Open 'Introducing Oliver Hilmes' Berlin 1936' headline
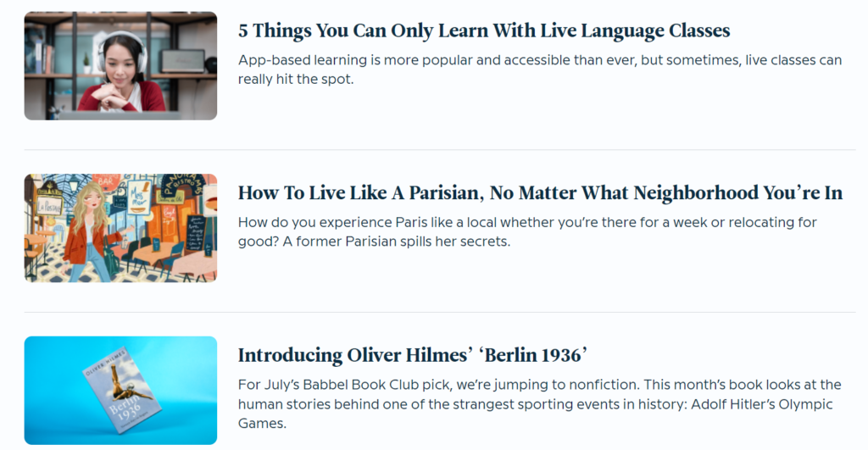868x450 pixels. tap(413, 354)
